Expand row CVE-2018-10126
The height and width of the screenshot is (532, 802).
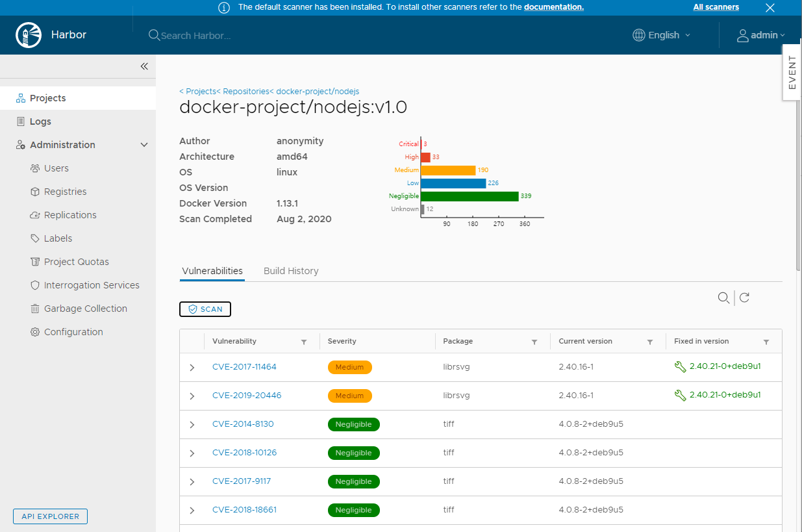(192, 453)
